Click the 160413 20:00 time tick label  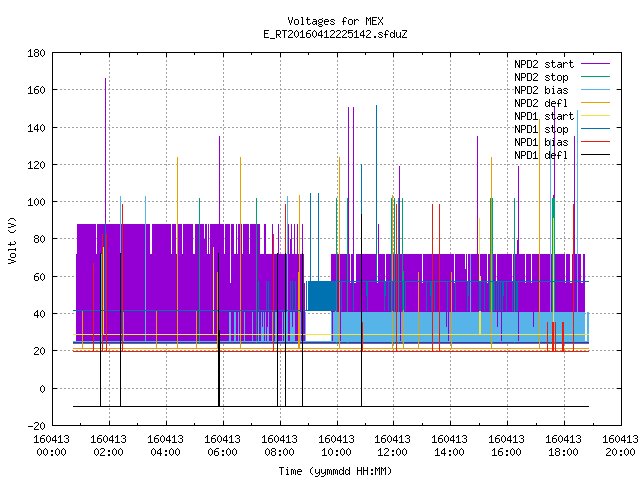pos(620,446)
